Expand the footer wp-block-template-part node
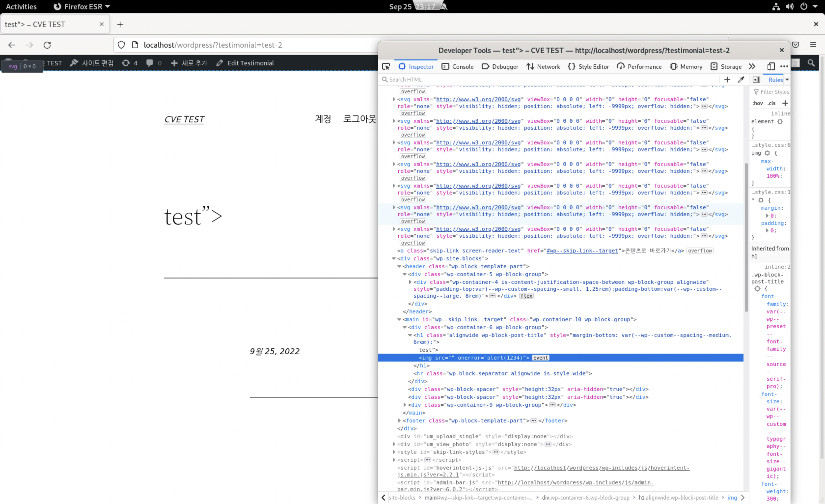Viewport: 825px width, 504px height. (399, 420)
